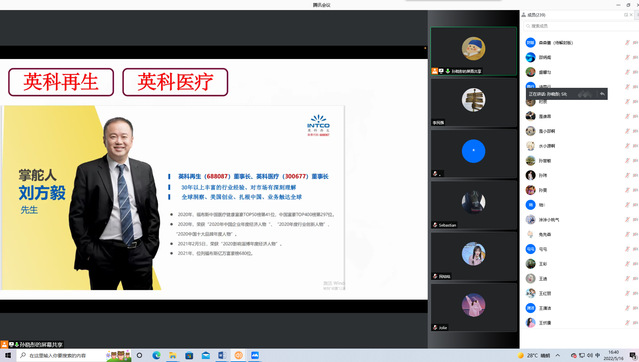Select the Sebastian participant video tile
639x362 pixels.
coord(474,205)
